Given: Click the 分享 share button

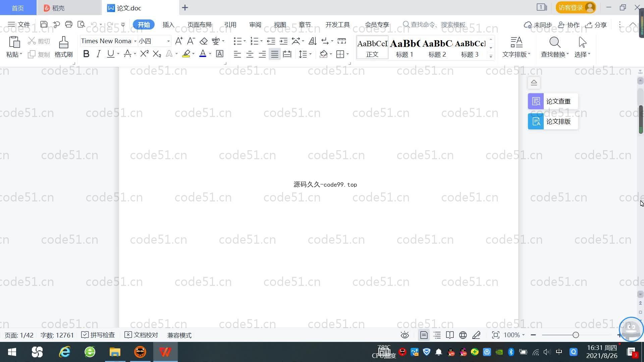Looking at the screenshot, I should pyautogui.click(x=596, y=25).
